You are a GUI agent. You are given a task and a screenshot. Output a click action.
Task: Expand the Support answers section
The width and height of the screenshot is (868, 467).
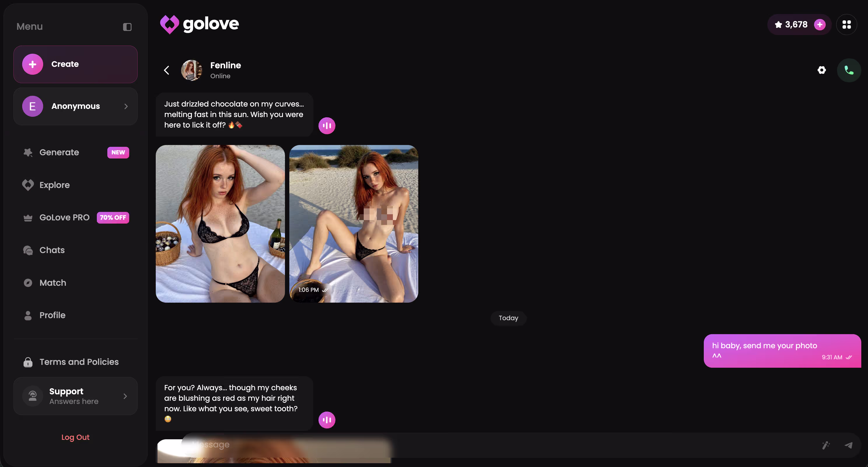point(125,396)
